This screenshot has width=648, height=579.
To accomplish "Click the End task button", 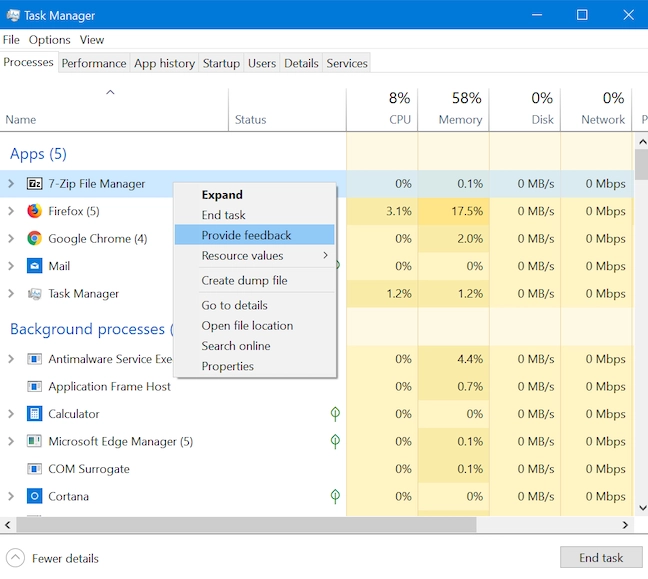I will [x=601, y=558].
